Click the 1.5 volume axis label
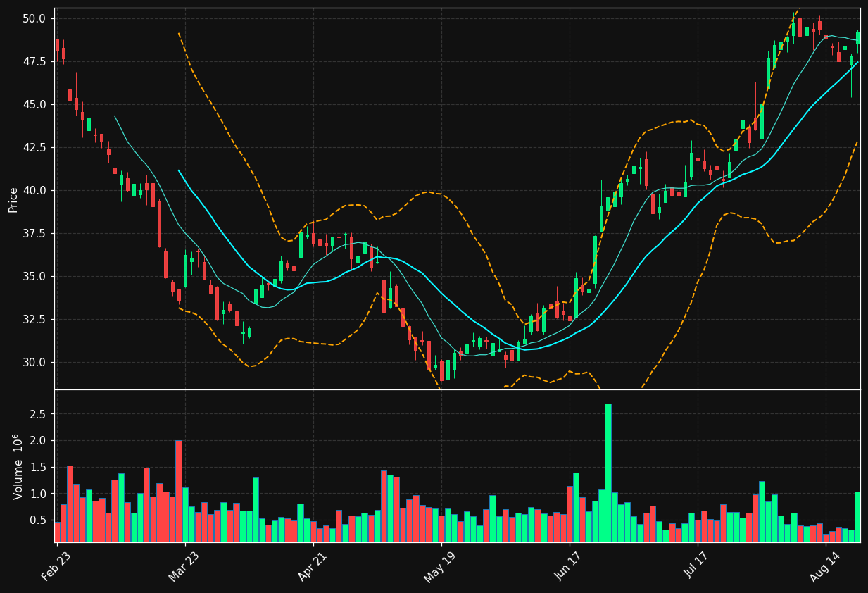Screen dimensions: 868x593 [39, 468]
